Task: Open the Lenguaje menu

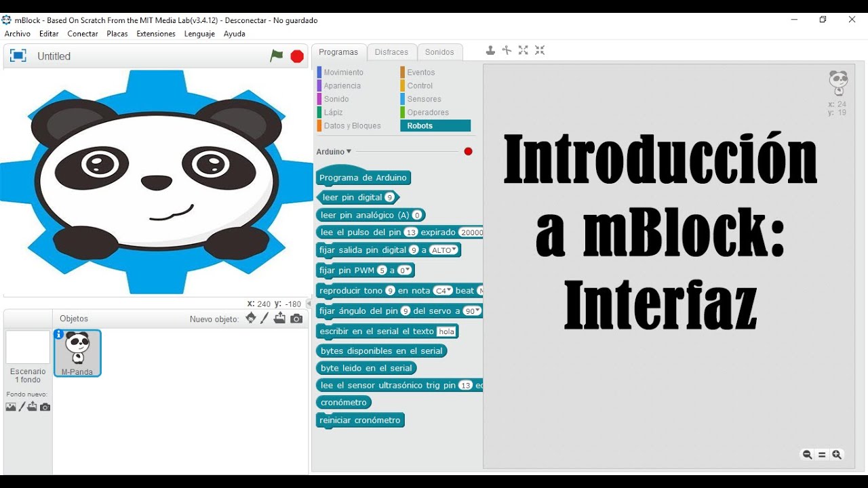Action: (199, 34)
